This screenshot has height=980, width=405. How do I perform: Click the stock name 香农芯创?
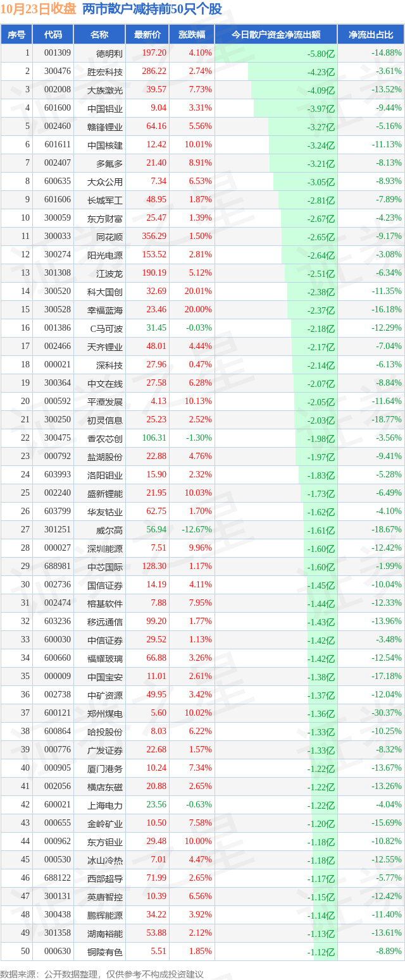tap(104, 438)
